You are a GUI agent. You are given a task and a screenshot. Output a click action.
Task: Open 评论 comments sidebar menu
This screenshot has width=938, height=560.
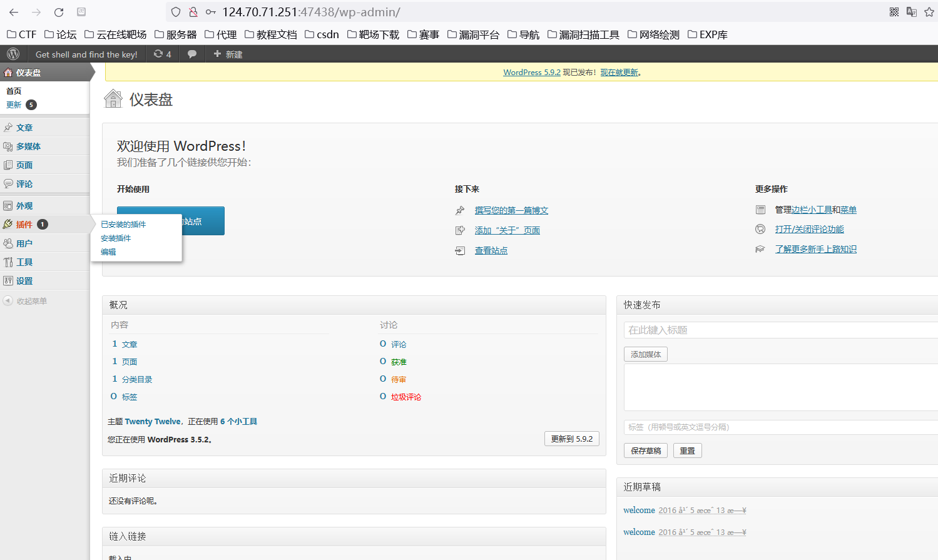(44, 183)
